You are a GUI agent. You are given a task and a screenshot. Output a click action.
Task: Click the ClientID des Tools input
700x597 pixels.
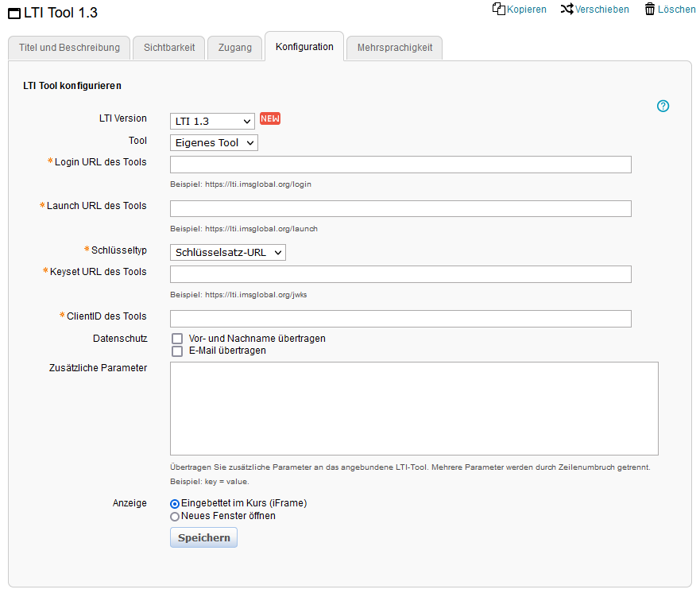400,319
